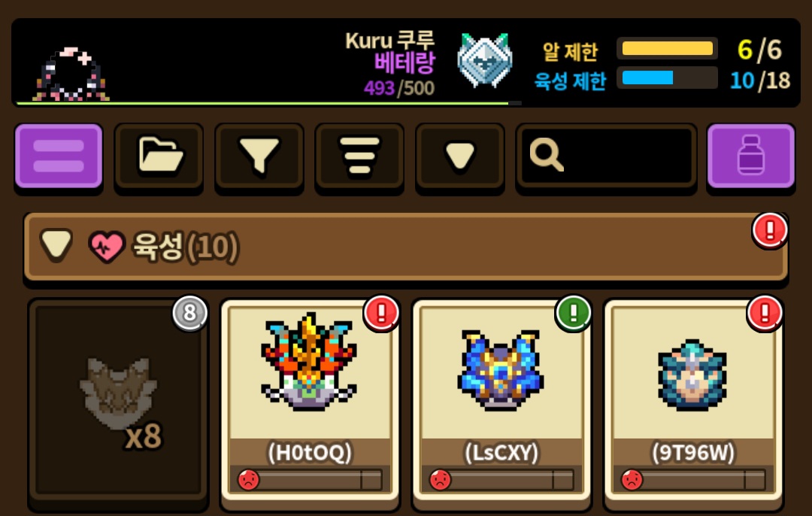
Task: Click the red alert badge on H0tOQ card
Action: 381,313
